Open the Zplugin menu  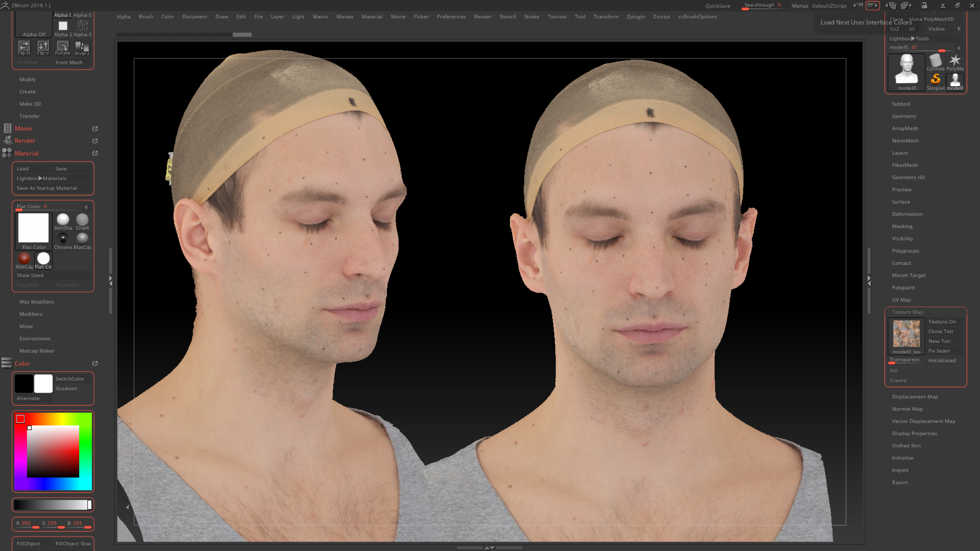click(635, 17)
